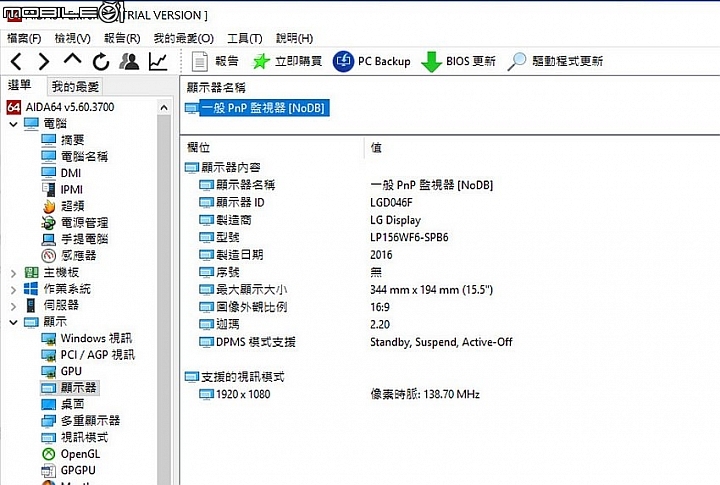Open the 檔案(F) menu
This screenshot has height=485, width=720.
click(24, 38)
